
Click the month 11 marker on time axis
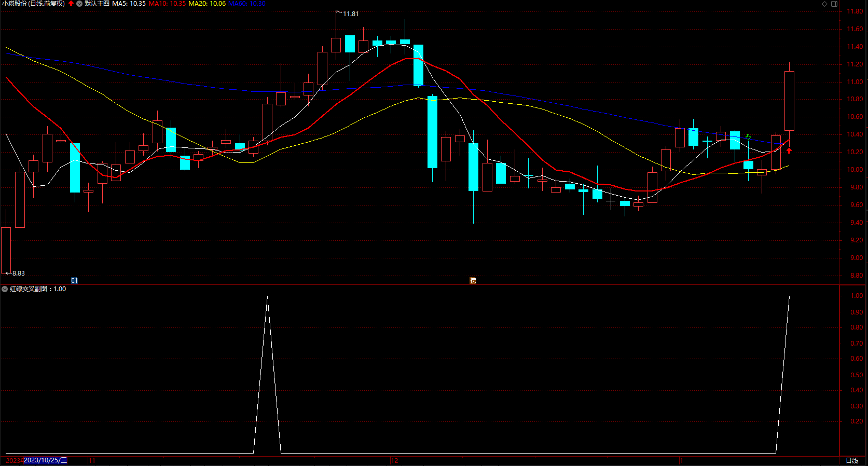[x=92, y=461]
